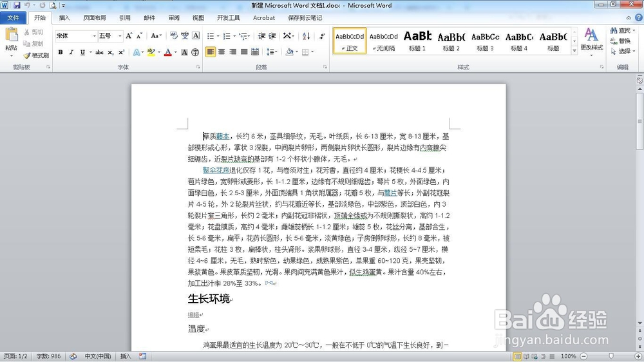Click the Character Border icon

point(196,35)
